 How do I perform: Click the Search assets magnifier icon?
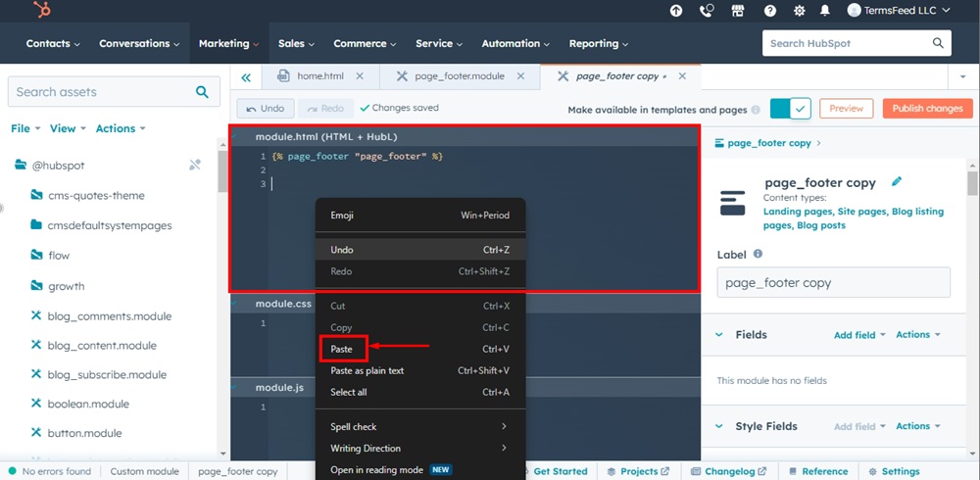[x=202, y=92]
